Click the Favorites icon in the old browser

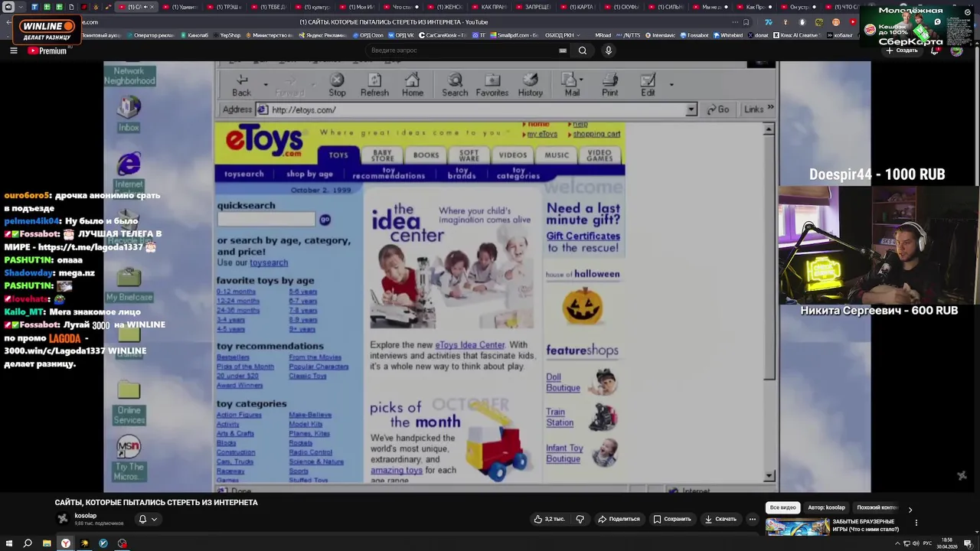click(x=492, y=85)
